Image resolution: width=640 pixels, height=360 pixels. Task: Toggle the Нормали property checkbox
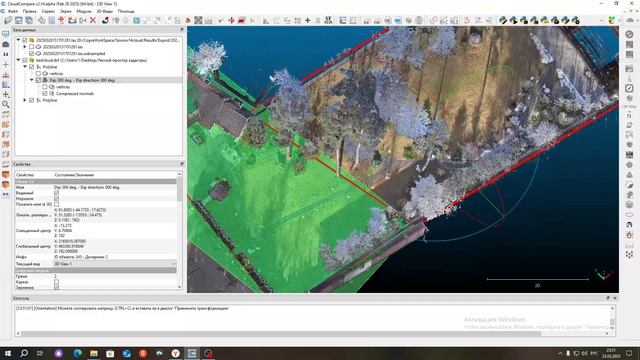click(56, 198)
